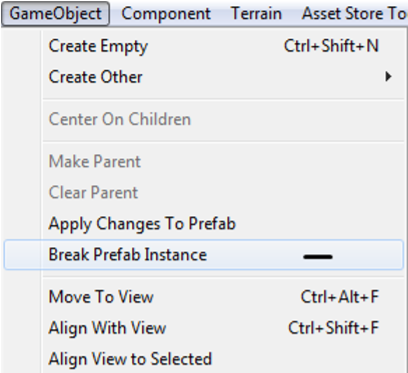Screen dimensions: 408x373
Task: Open the GameObject menu in the menu bar
Action: tap(55, 14)
